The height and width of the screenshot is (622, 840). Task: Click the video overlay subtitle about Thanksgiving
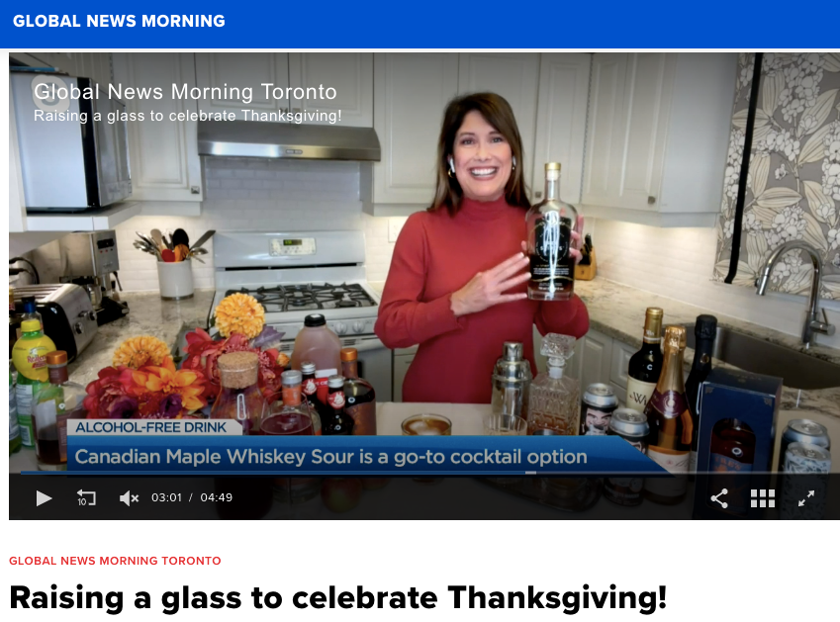188,116
